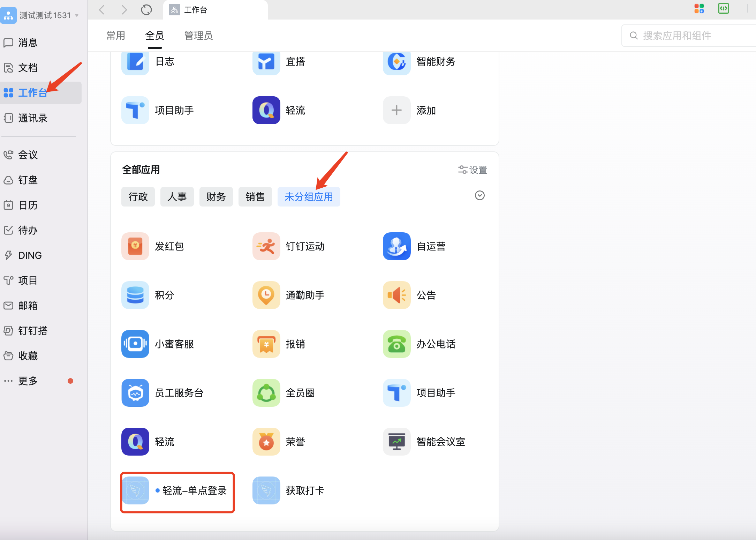
Task: Open the 钉钉运动 running icon
Action: click(x=266, y=246)
